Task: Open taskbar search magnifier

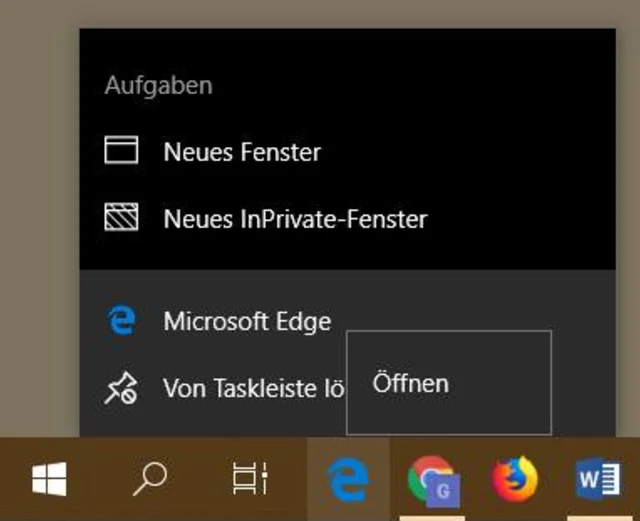Action: pos(149,480)
